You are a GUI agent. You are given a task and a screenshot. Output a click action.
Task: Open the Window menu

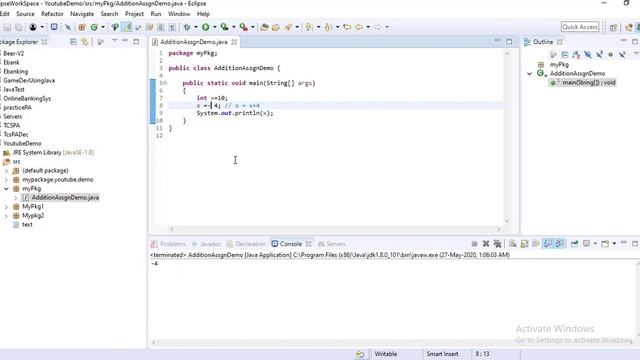179,14
